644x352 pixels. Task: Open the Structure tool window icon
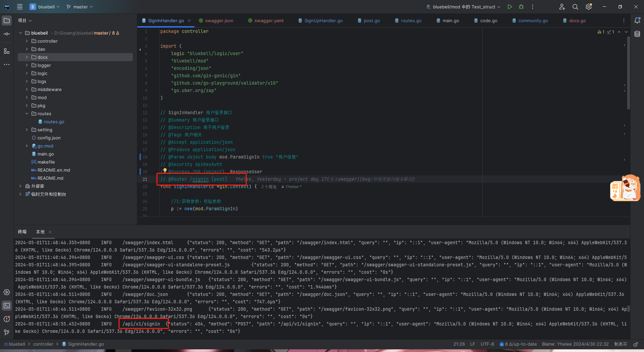pos(7,51)
